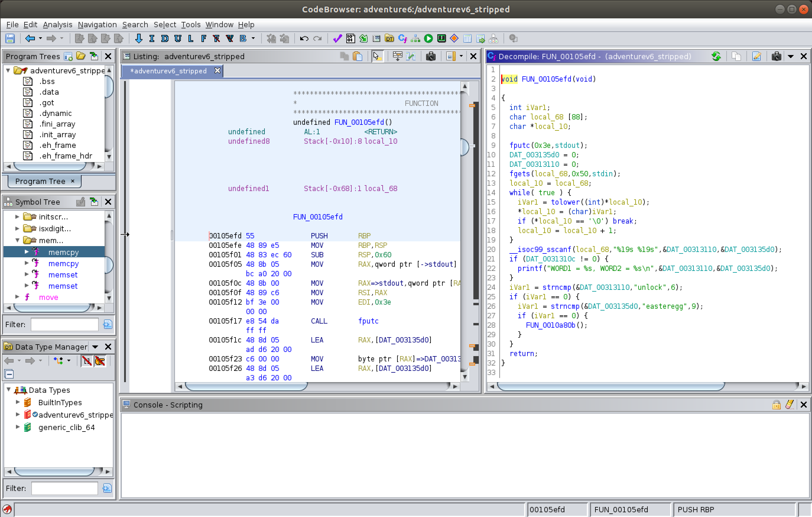Click the FUN_0010a80b call in the decompiler

(x=550, y=325)
